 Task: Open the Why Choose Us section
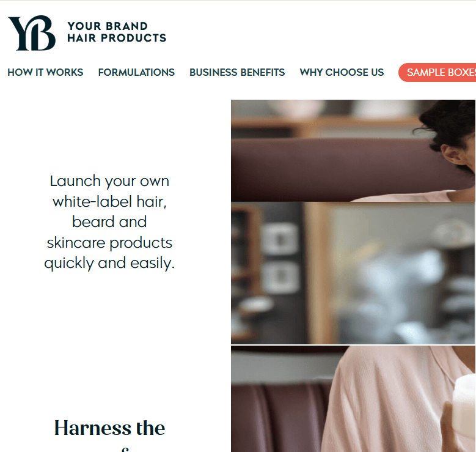[x=342, y=72]
